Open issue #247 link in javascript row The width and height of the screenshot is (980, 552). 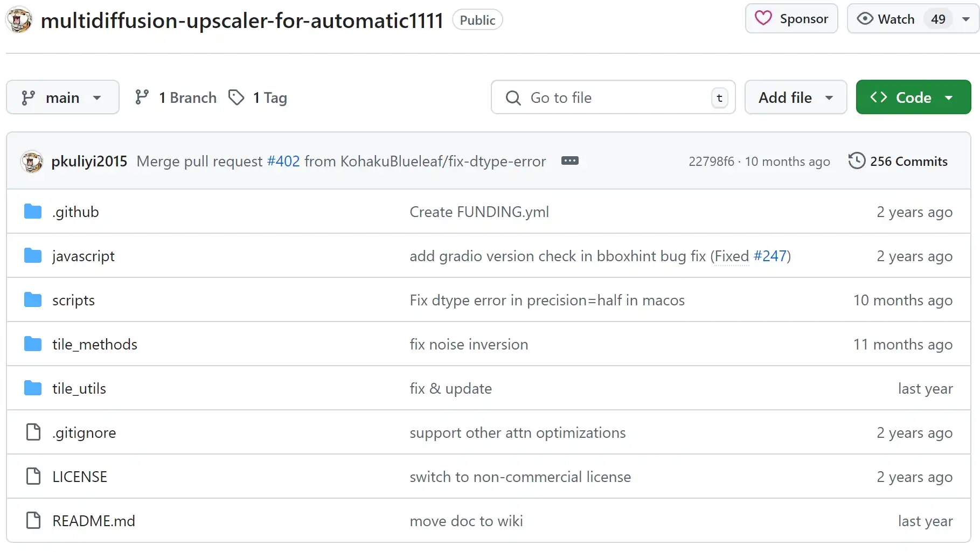[x=770, y=256]
